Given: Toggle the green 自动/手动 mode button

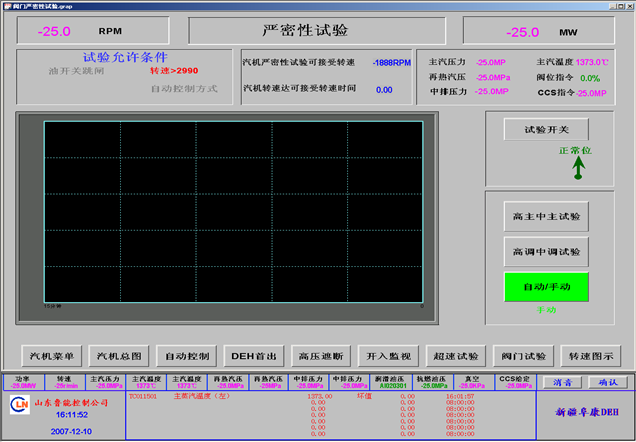Looking at the screenshot, I should pyautogui.click(x=546, y=287).
